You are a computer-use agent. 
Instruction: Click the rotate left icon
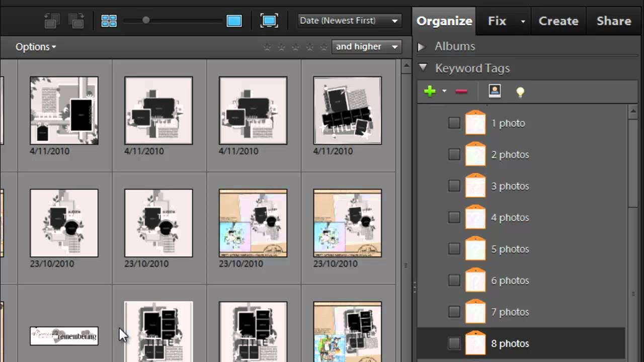(52, 21)
